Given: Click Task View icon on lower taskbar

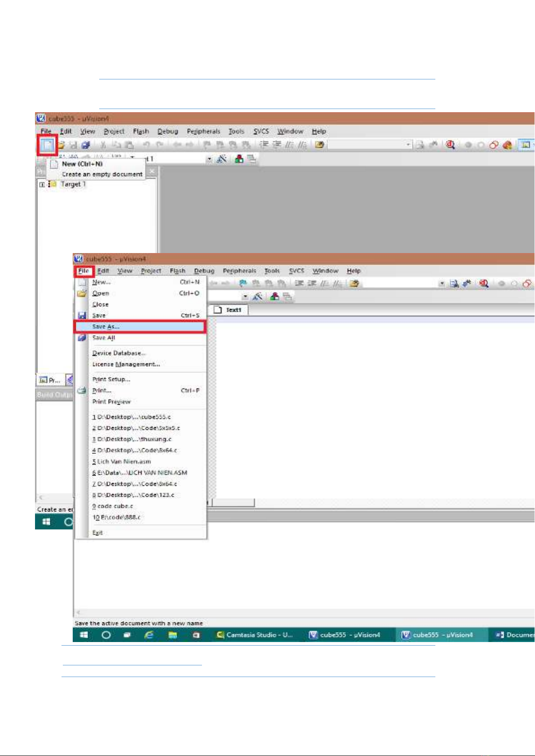Looking at the screenshot, I should click(127, 635).
